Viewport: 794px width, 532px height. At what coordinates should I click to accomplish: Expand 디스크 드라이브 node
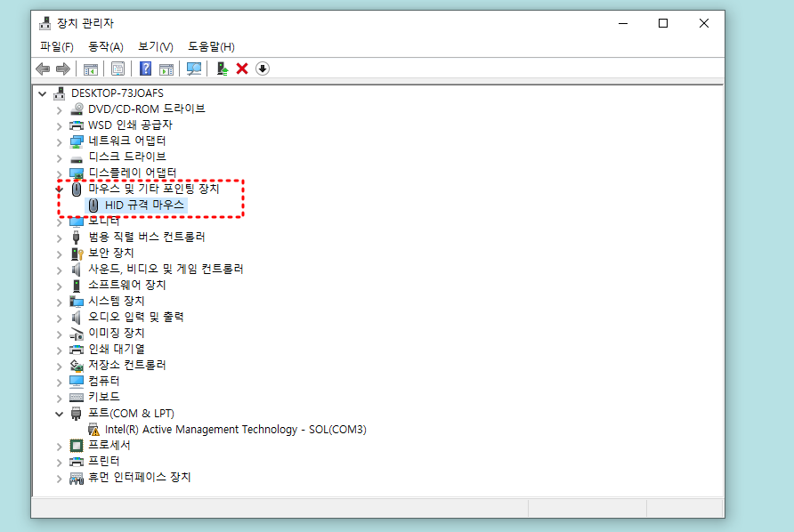[60, 158]
